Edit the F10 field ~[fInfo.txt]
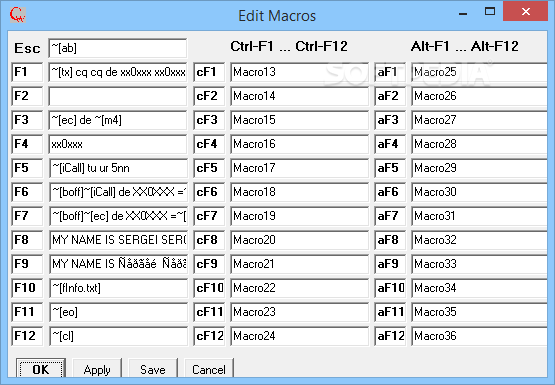Viewport: 555px width, 385px height. tap(118, 288)
